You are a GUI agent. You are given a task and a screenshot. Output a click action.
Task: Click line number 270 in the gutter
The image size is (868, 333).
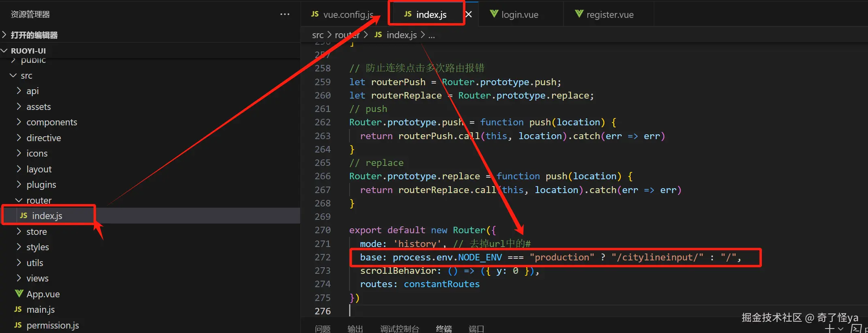pyautogui.click(x=323, y=230)
